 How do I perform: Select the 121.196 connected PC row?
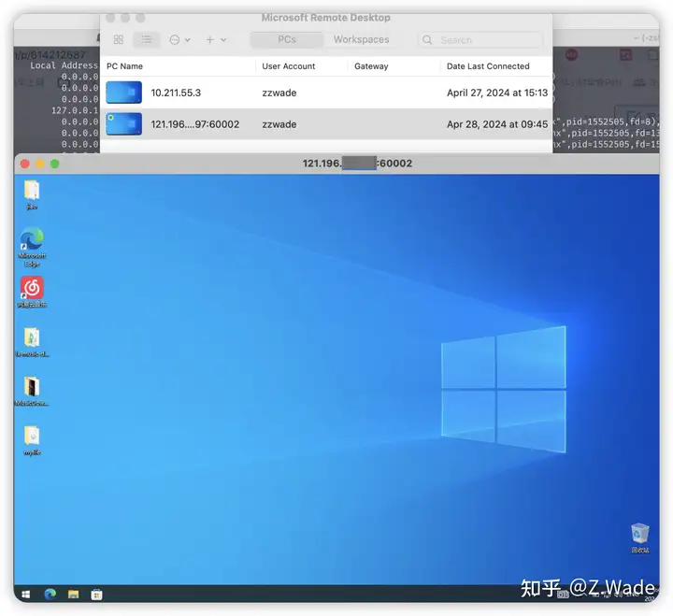click(x=326, y=124)
